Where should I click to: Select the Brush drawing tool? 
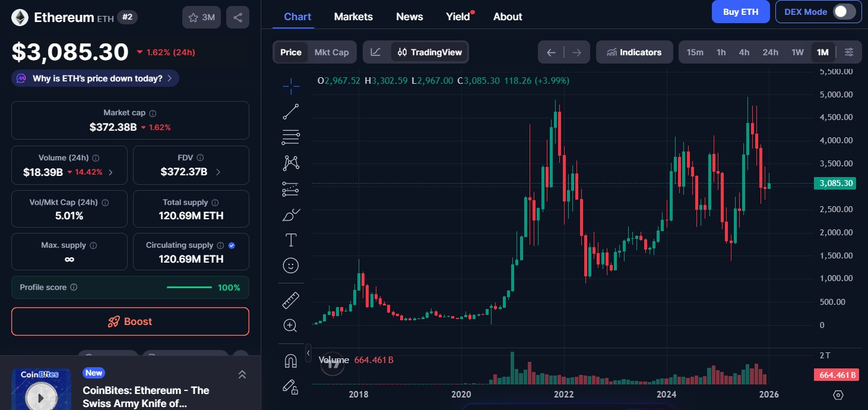[290, 215]
